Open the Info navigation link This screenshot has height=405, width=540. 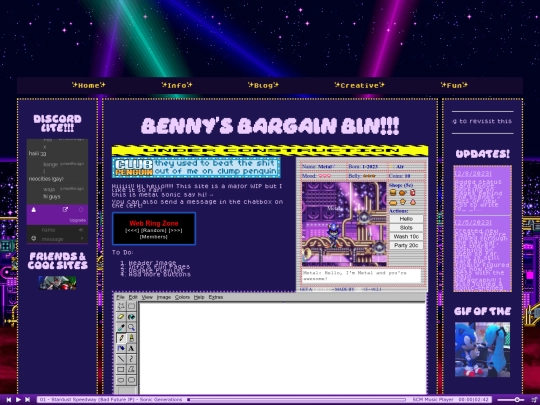pyautogui.click(x=177, y=85)
